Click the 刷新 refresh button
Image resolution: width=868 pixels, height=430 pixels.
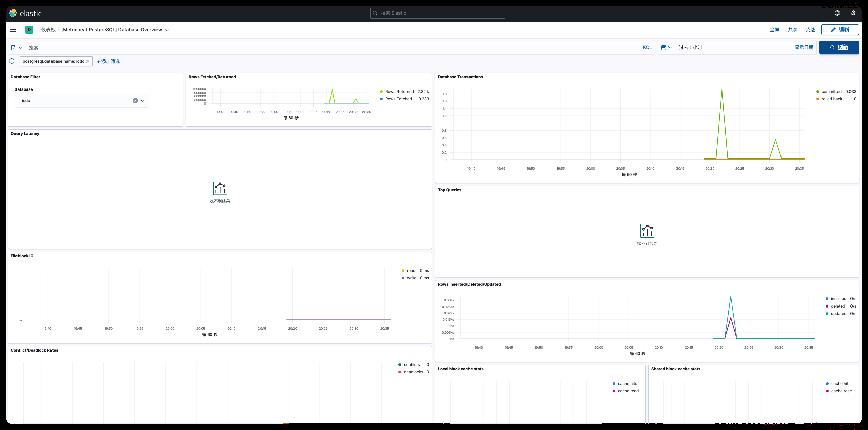839,47
